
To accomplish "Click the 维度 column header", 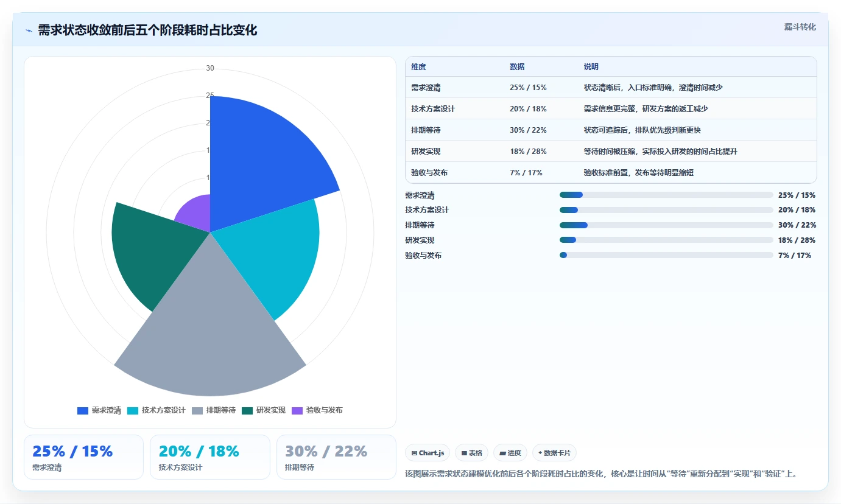I will 418,67.
